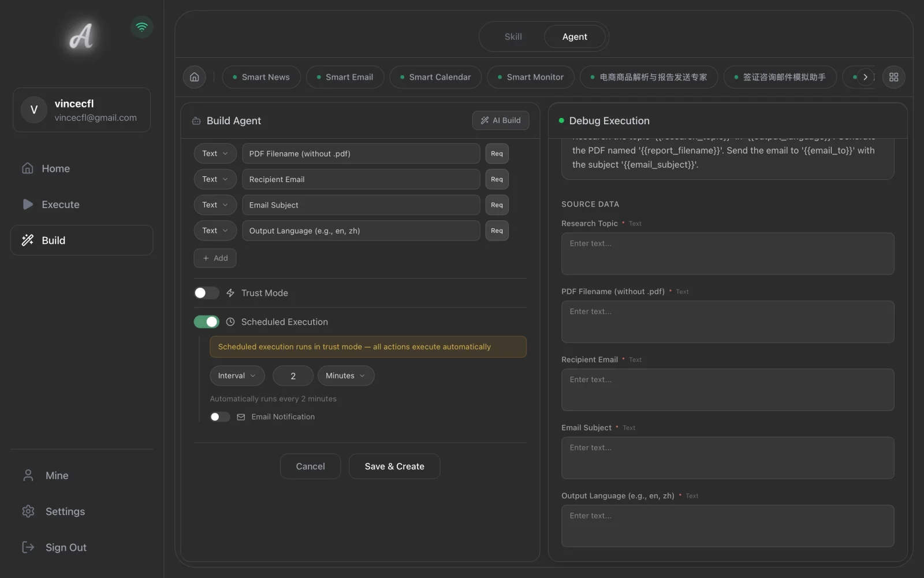
Task: Switch to the Skill tab
Action: [513, 36]
